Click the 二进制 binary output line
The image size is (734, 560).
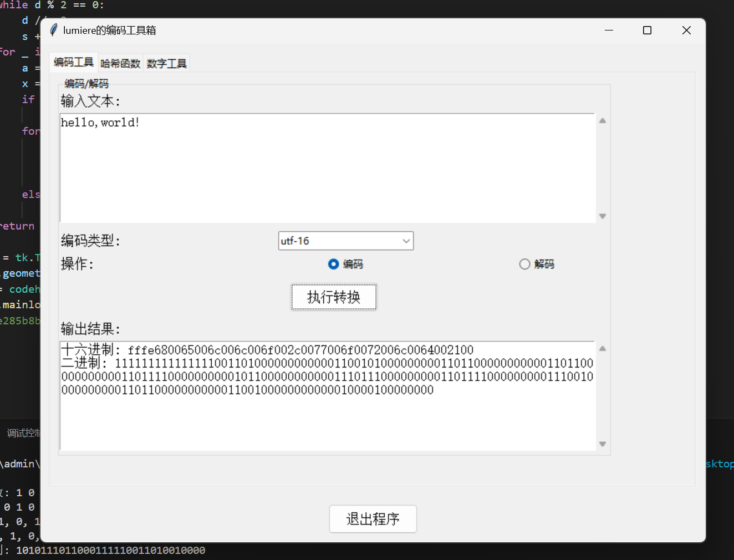(327, 376)
